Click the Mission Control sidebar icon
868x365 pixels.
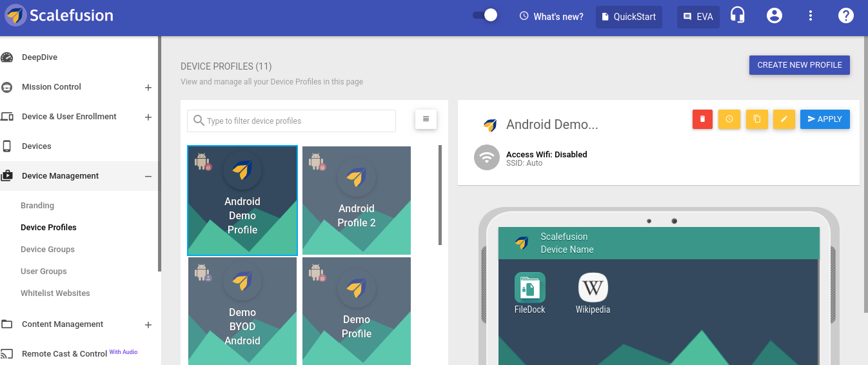(7, 87)
